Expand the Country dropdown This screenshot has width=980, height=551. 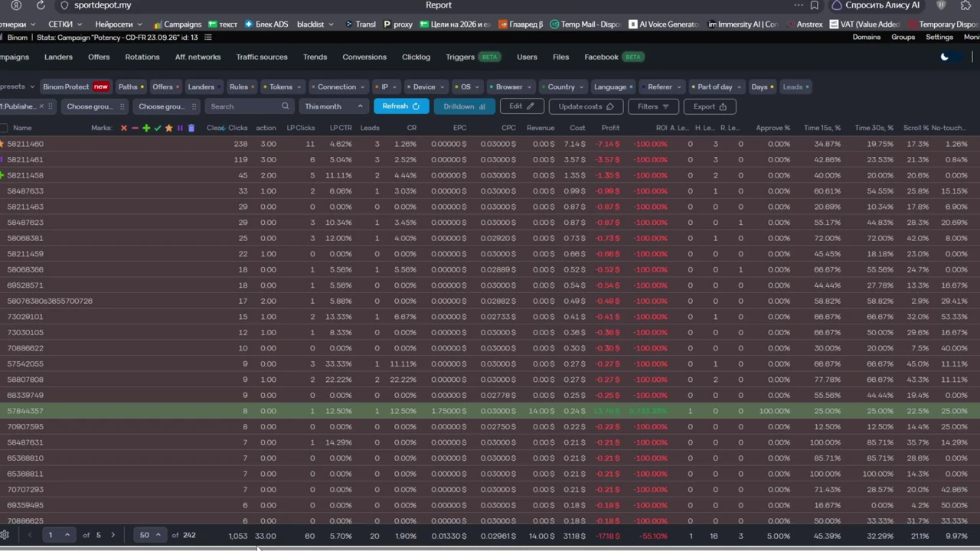pos(562,86)
